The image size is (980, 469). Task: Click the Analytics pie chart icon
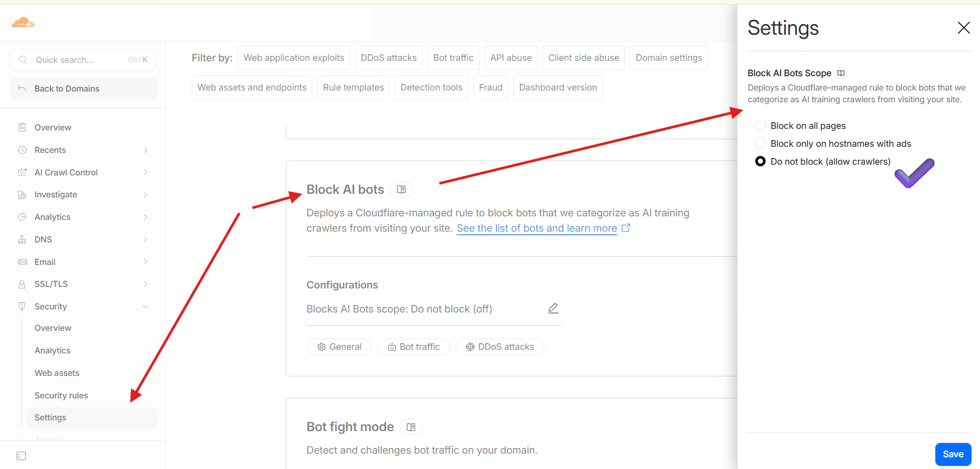pyautogui.click(x=22, y=217)
